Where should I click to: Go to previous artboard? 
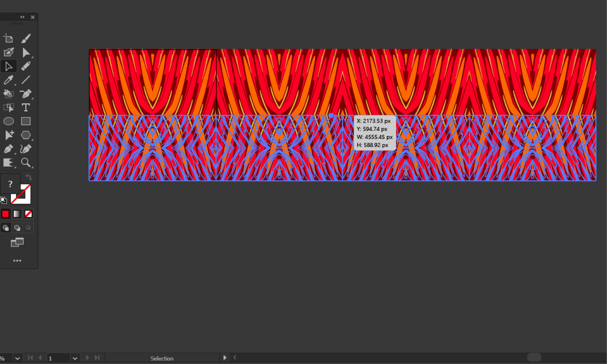coord(40,358)
